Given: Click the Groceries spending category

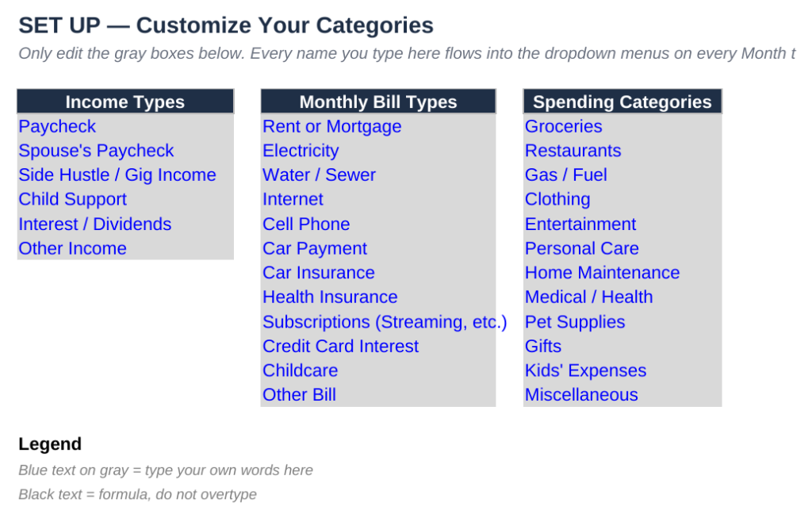Looking at the screenshot, I should pyautogui.click(x=622, y=126).
